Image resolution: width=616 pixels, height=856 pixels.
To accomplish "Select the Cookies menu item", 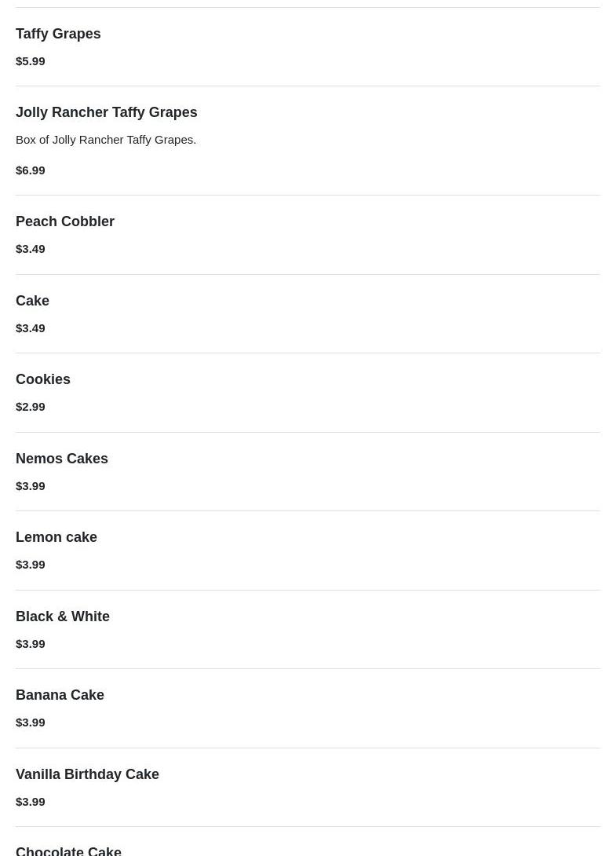I will pyautogui.click(x=43, y=379).
